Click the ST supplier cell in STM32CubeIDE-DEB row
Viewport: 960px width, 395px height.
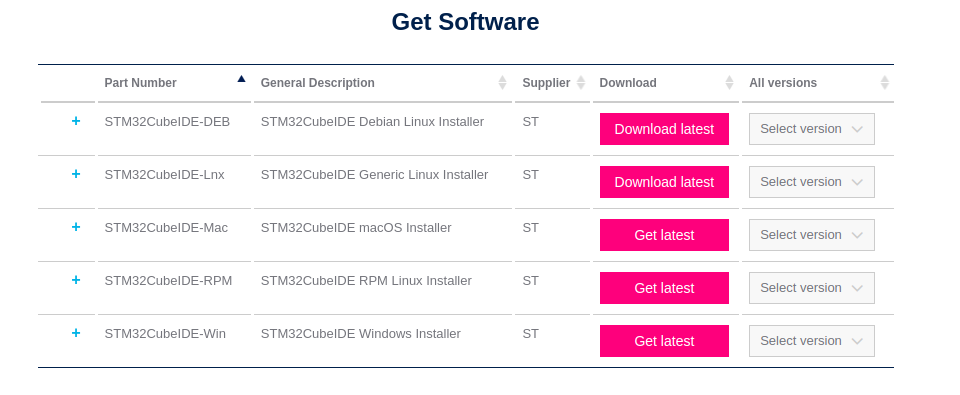pyautogui.click(x=530, y=122)
